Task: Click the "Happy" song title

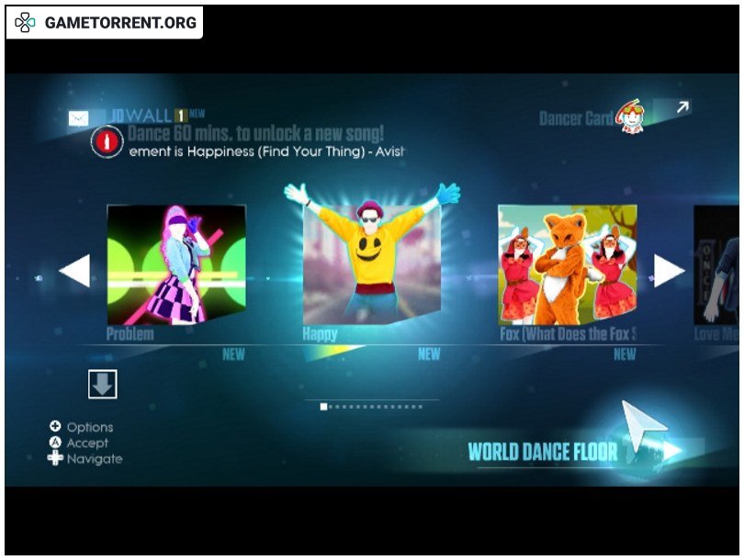Action: point(320,334)
